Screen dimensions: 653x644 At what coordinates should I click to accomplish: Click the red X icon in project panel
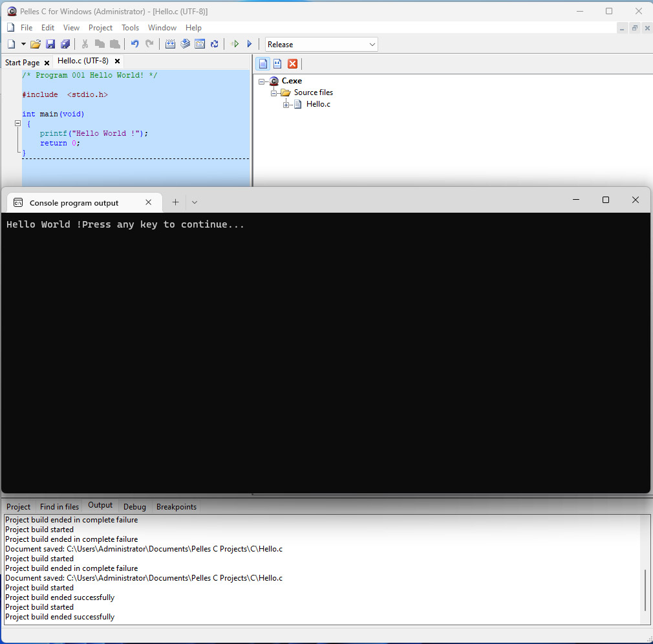(292, 63)
